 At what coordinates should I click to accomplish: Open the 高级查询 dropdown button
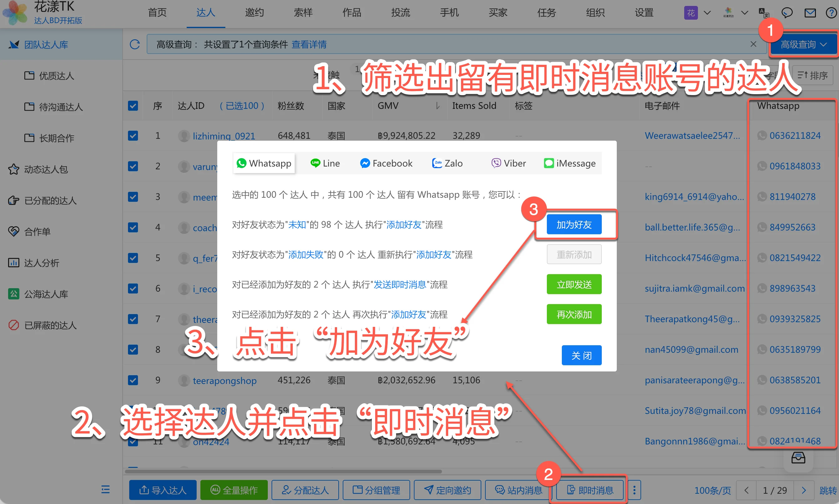pyautogui.click(x=804, y=45)
